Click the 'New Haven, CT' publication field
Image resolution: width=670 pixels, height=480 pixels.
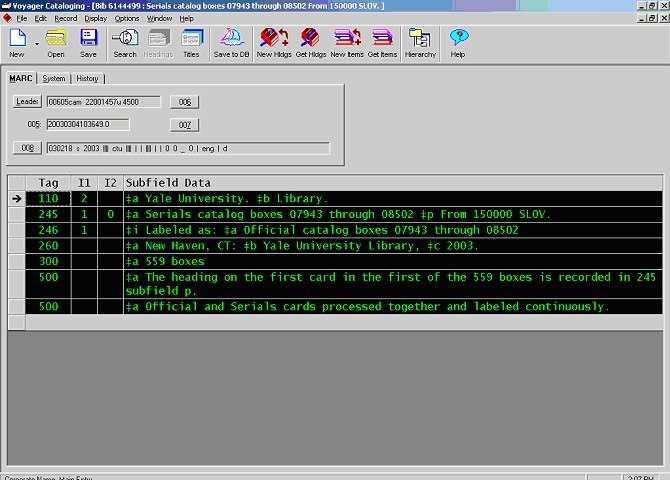click(393, 246)
